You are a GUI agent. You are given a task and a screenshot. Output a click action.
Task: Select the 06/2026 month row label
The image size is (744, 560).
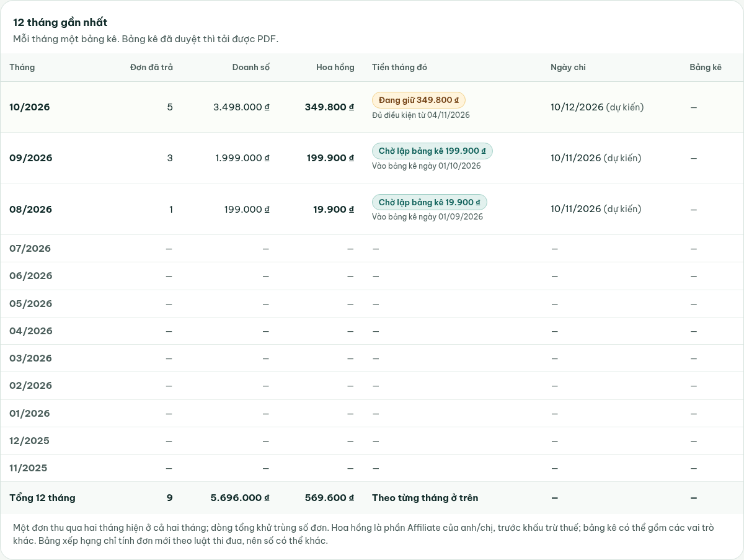[31, 276]
